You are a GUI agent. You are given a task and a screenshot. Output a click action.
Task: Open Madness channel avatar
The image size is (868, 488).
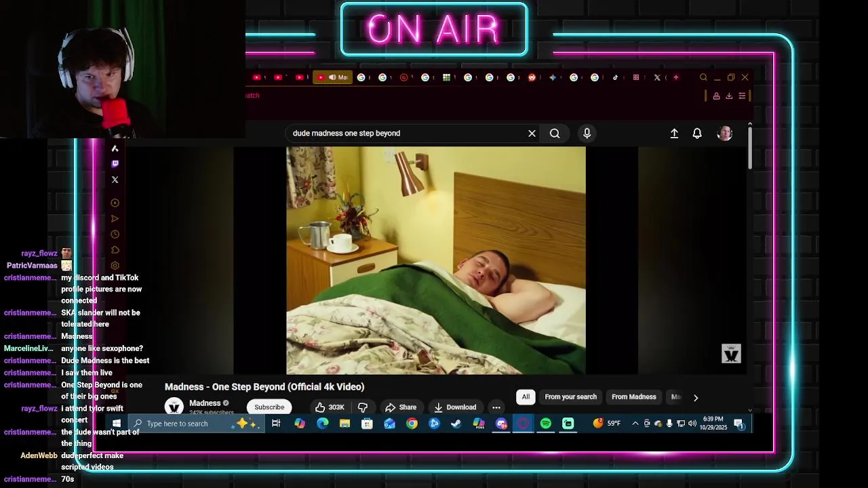[174, 407]
